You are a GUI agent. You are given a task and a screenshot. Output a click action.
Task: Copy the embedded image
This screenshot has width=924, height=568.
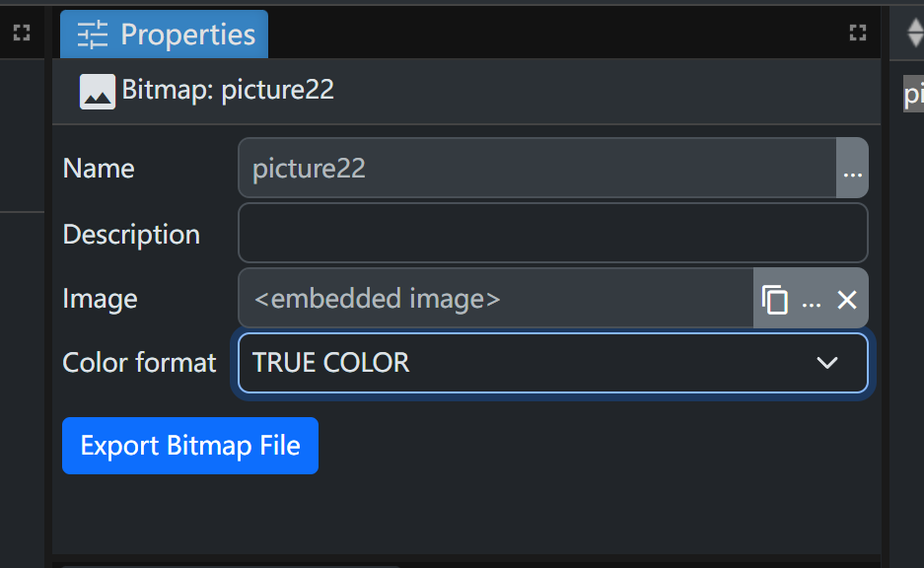[x=775, y=300]
